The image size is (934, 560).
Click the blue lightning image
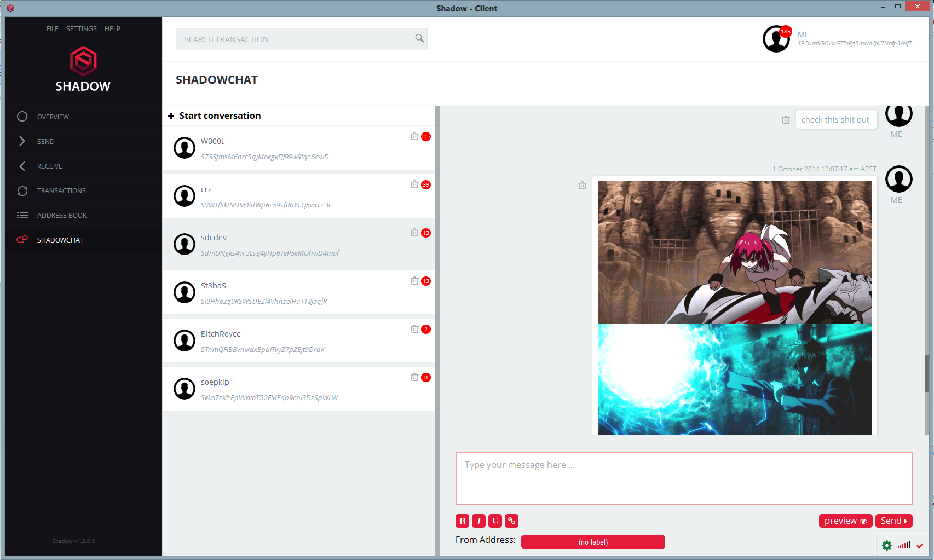point(734,379)
